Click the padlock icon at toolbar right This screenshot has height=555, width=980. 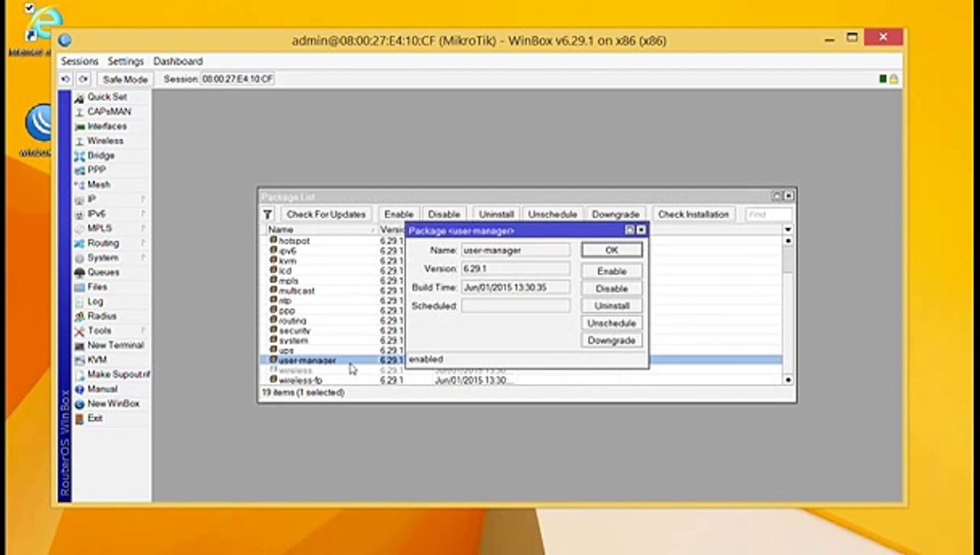[x=894, y=79]
